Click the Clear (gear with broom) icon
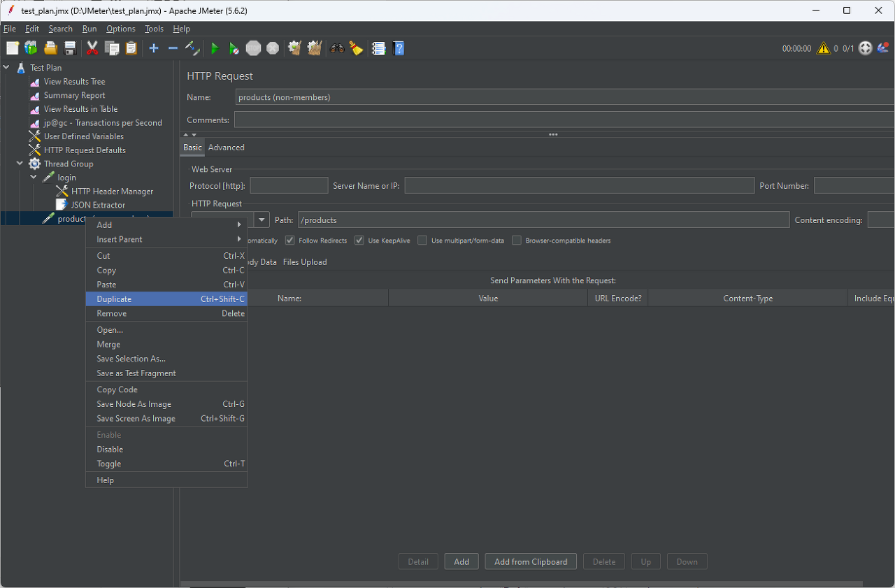Screen dimensions: 895x588 [x=295, y=48]
